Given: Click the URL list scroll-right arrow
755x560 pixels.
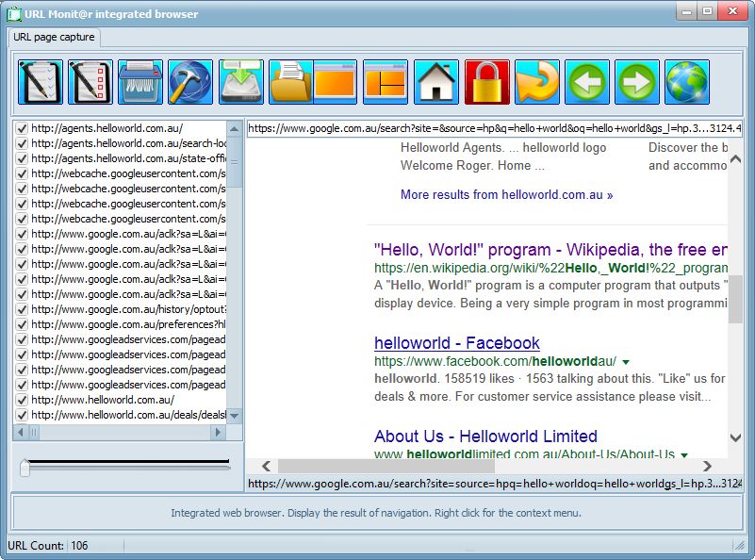Looking at the screenshot, I should [218, 433].
